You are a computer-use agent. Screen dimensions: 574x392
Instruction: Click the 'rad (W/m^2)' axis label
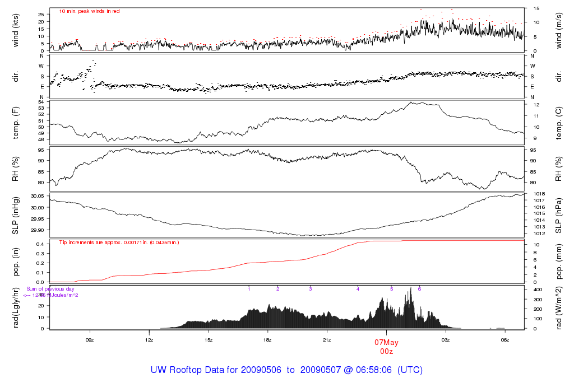point(558,308)
